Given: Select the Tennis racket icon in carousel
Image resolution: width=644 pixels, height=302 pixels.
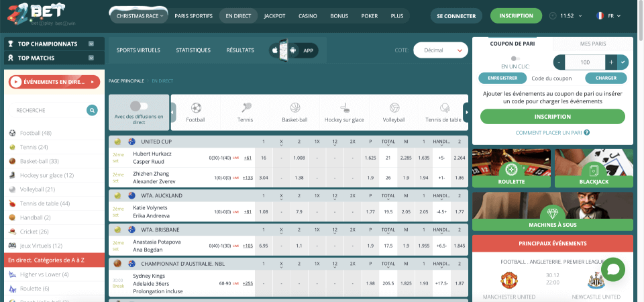Looking at the screenshot, I should [x=246, y=107].
